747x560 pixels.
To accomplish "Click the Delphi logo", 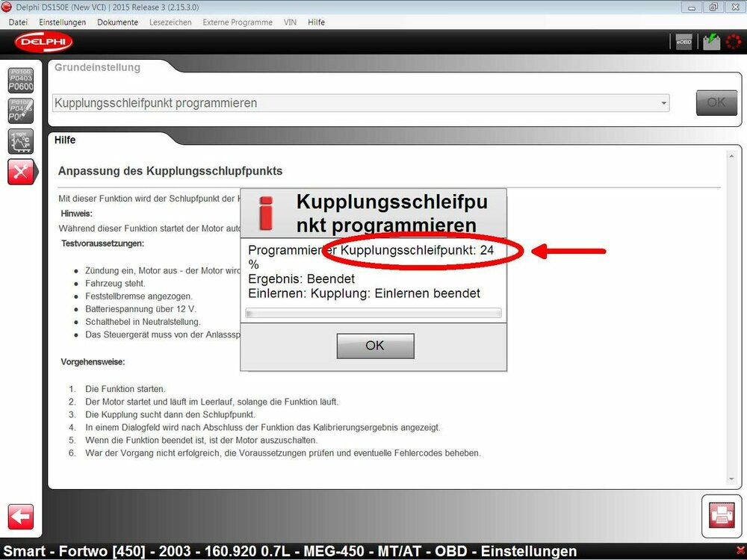I will (43, 43).
